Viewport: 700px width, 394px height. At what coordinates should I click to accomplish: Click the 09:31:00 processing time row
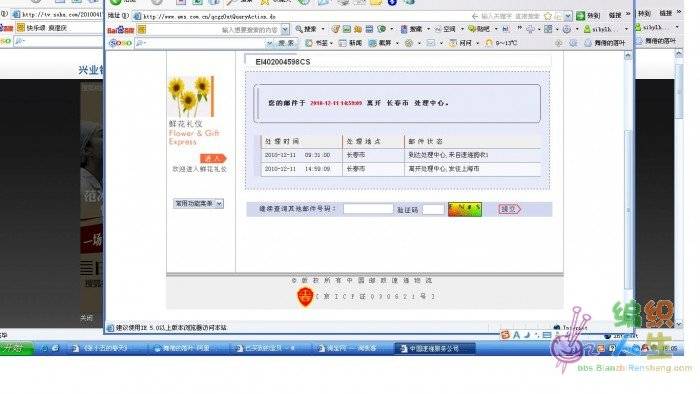point(400,155)
